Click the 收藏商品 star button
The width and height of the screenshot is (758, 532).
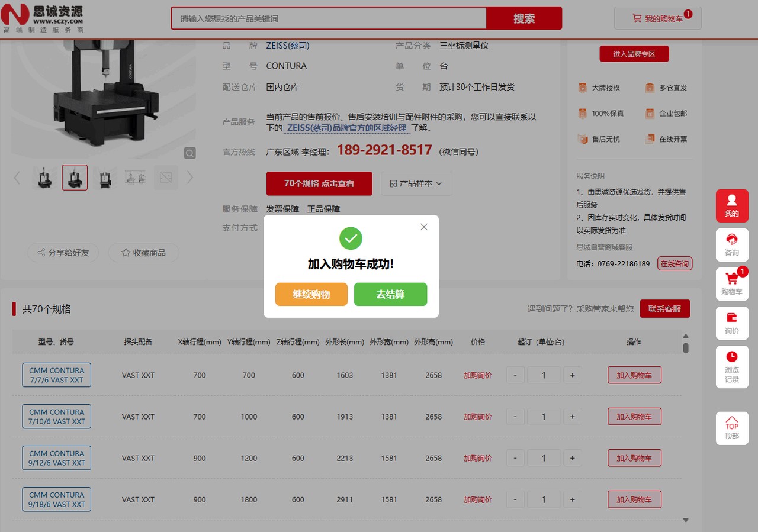click(143, 253)
